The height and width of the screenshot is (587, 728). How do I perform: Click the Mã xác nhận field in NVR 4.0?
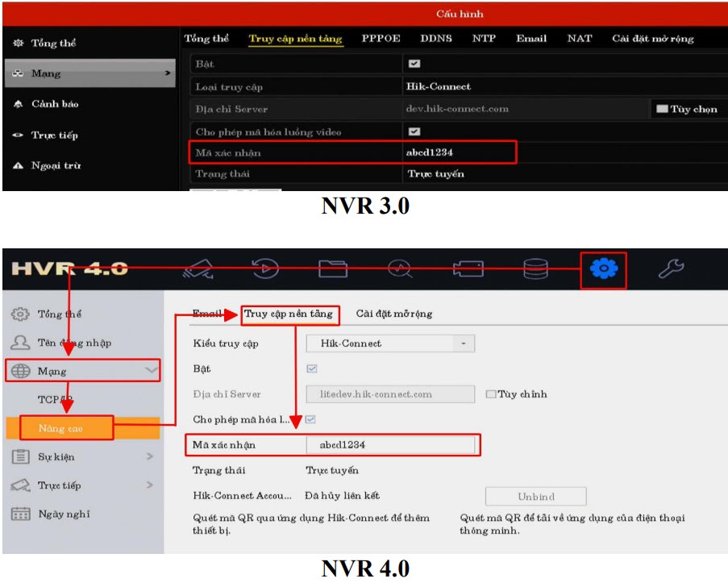[390, 445]
